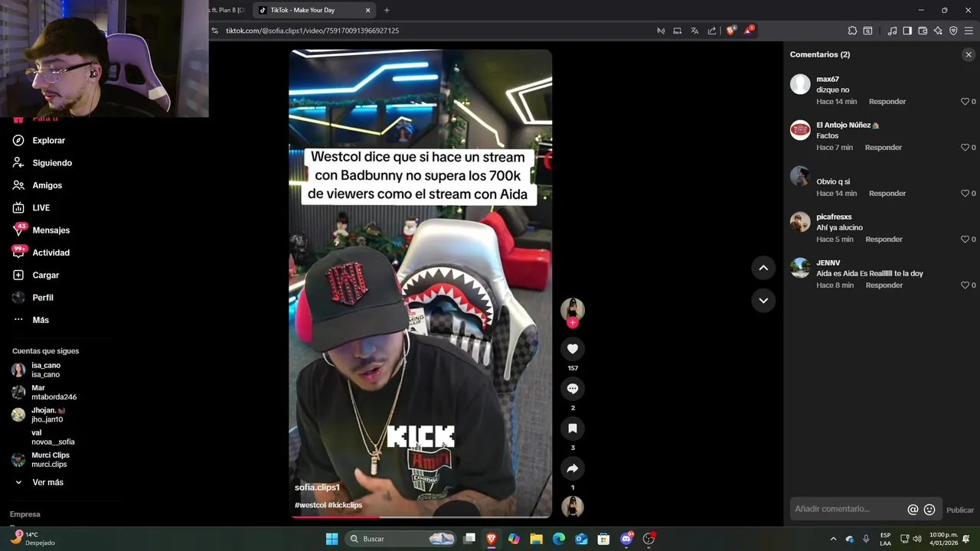This screenshot has width=980, height=551.
Task: Go to next video arrow
Action: [763, 301]
